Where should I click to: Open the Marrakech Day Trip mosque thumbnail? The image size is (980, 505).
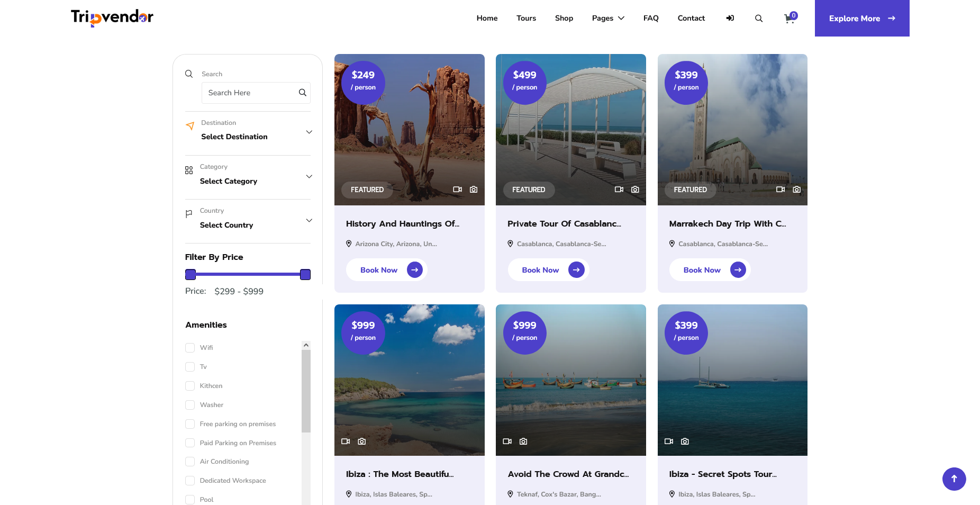pos(732,130)
